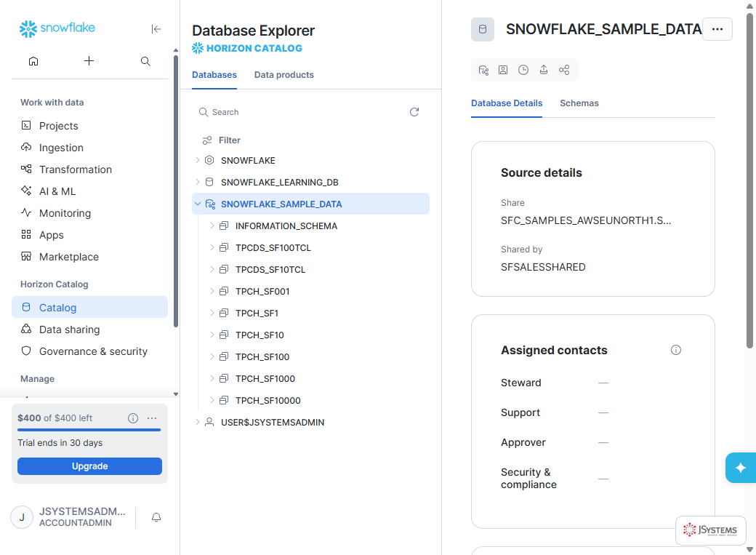Open database more actions ellipsis button
The height and width of the screenshot is (555, 756).
tap(717, 29)
